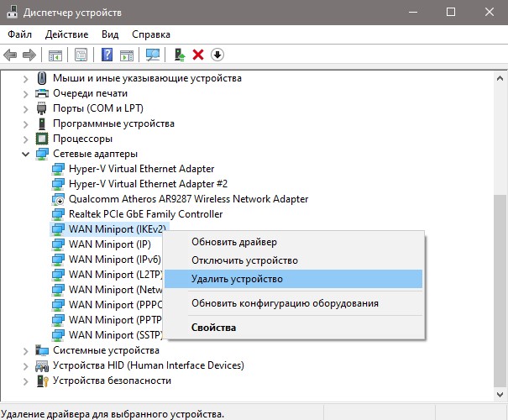Click the WAN Miniport (SSTP) adapter icon

tap(58, 335)
